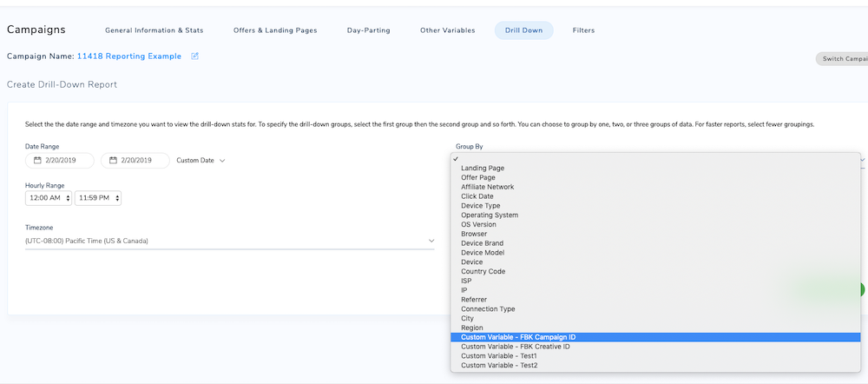Select Device Brand in dropdown list
Screen dimensions: 868x384
tap(655, 243)
